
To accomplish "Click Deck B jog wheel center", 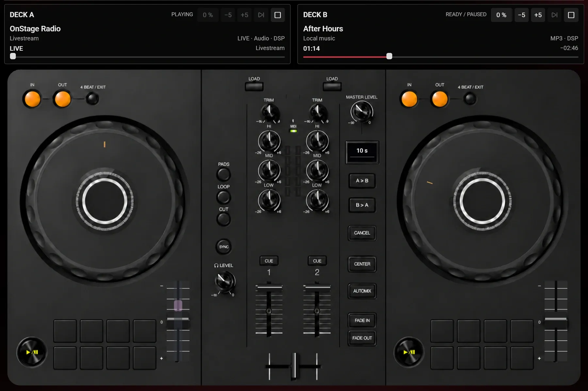I will coord(482,201).
